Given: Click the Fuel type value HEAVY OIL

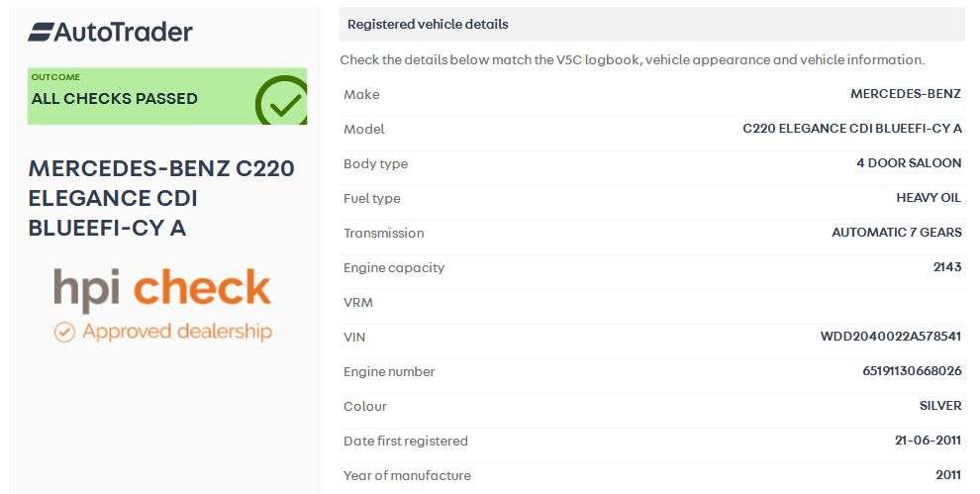Looking at the screenshot, I should click(929, 198).
